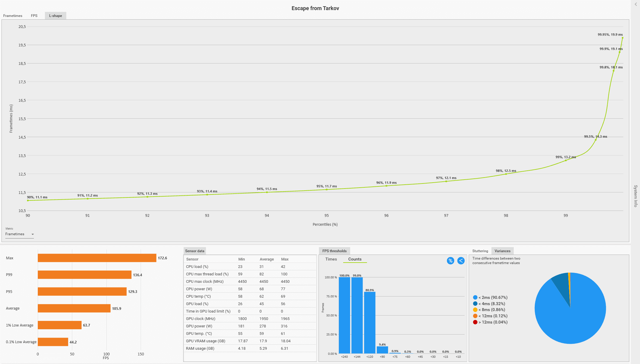This screenshot has height=364, width=640.
Task: Open the Variances tab
Action: (502, 251)
